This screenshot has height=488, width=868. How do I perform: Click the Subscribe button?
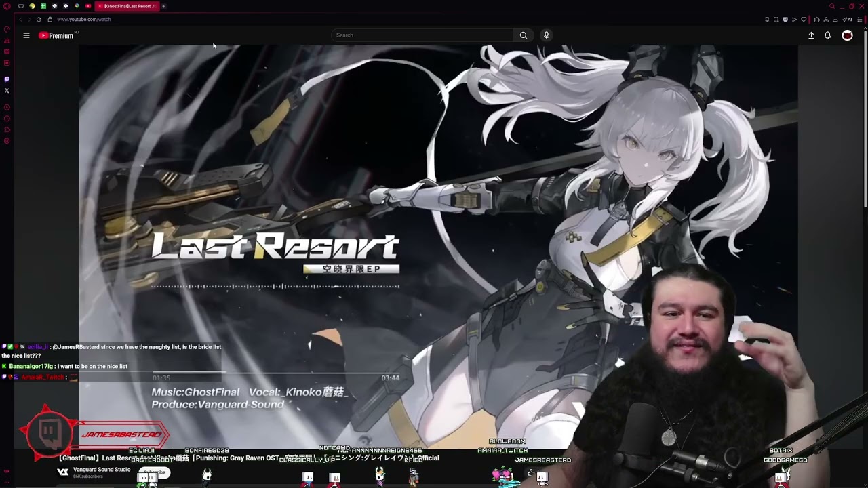click(x=155, y=472)
